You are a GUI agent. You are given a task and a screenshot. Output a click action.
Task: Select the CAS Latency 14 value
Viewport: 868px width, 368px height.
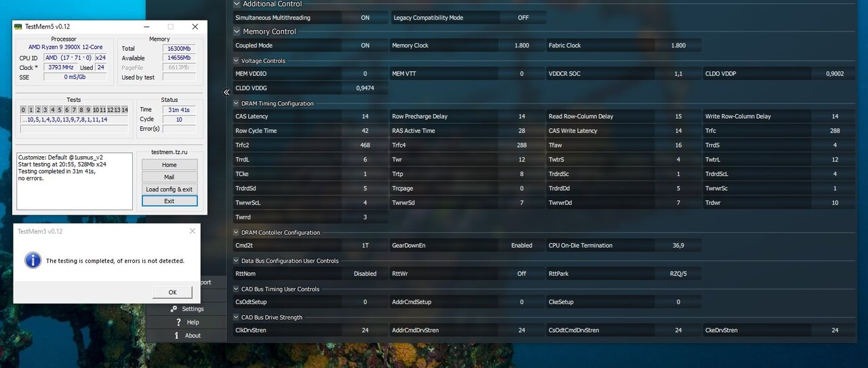click(365, 116)
